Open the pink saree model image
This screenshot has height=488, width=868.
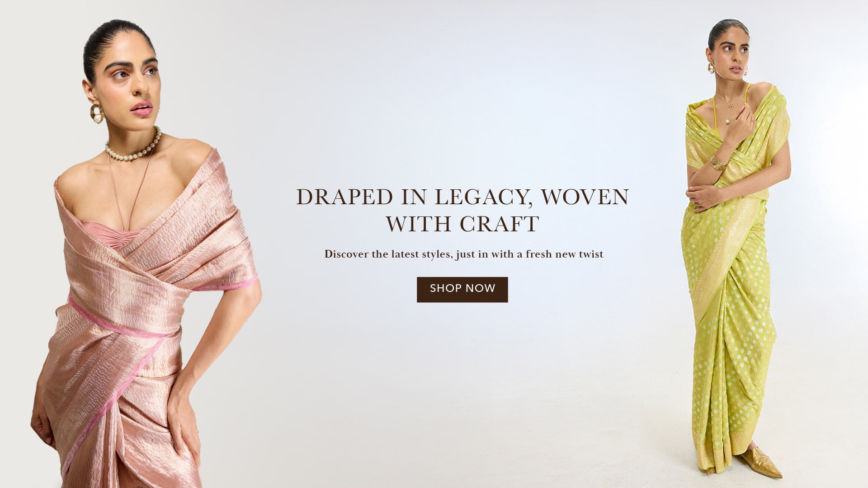145,253
